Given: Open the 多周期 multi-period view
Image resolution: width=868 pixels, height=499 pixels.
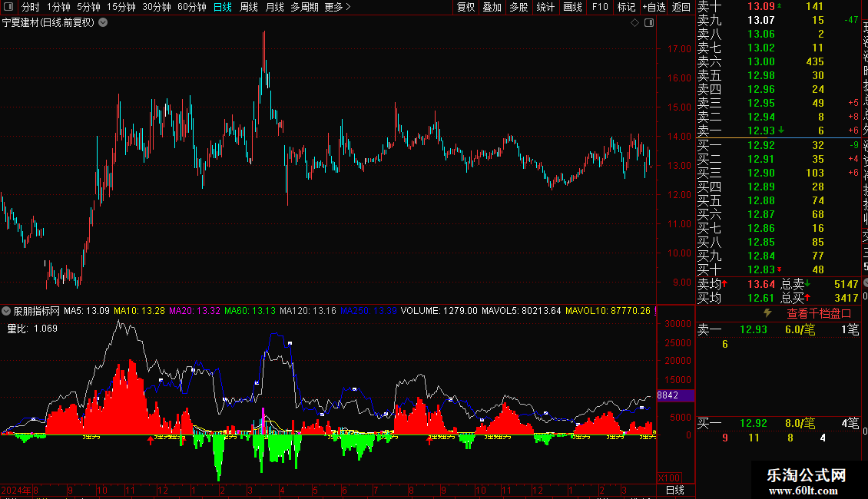Looking at the screenshot, I should (x=304, y=7).
